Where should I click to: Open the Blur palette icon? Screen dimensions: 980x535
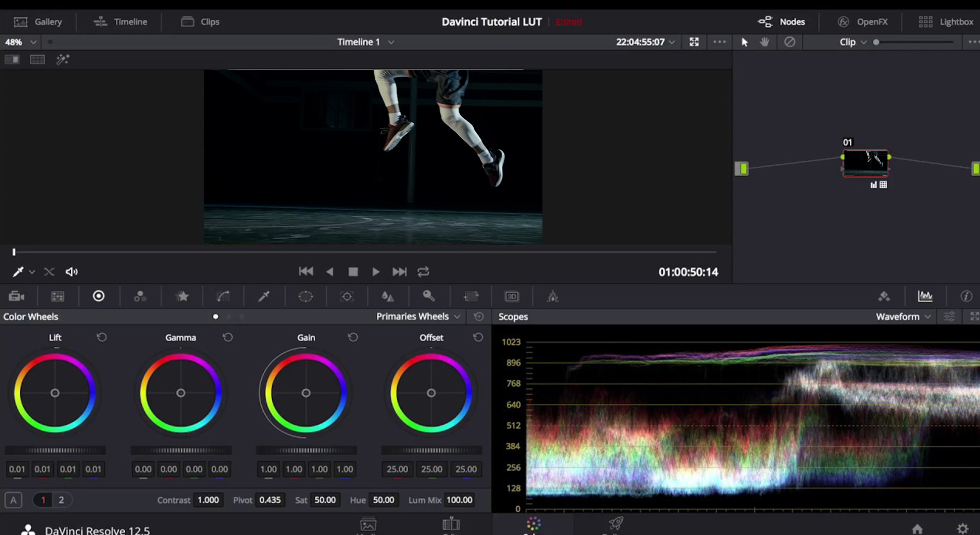pyautogui.click(x=388, y=296)
